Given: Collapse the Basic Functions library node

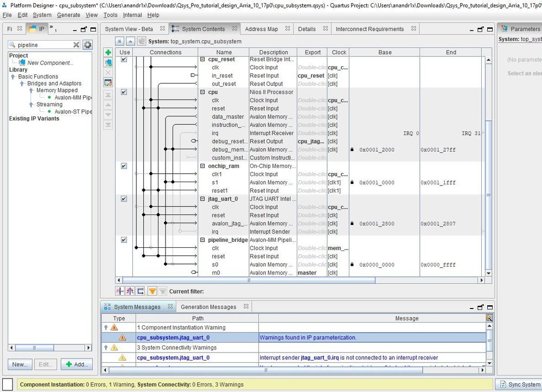Looking at the screenshot, I should point(14,77).
